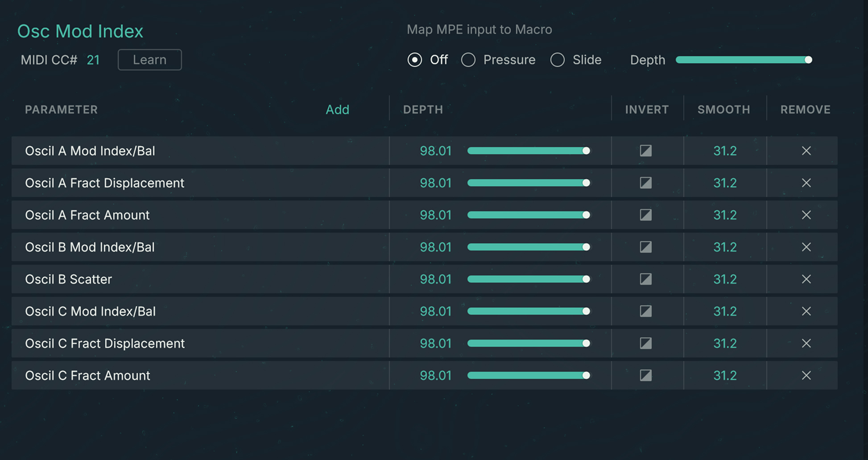This screenshot has height=460, width=868.
Task: Click depth value 98.01 for Oscil C Fract Amount
Action: coord(435,375)
